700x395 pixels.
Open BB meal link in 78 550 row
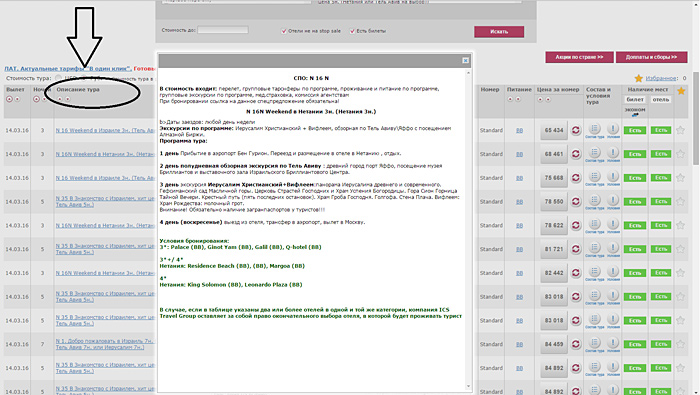[519, 202]
